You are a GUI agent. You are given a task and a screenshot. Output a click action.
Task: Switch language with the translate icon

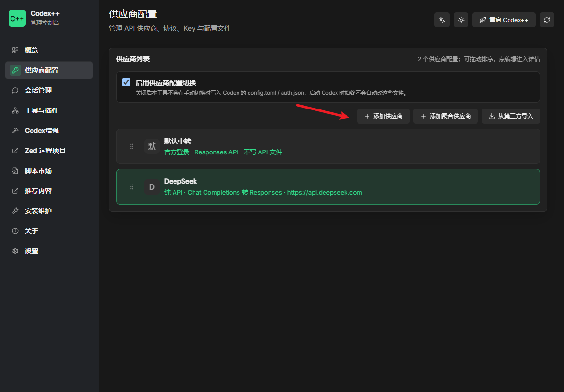[442, 20]
